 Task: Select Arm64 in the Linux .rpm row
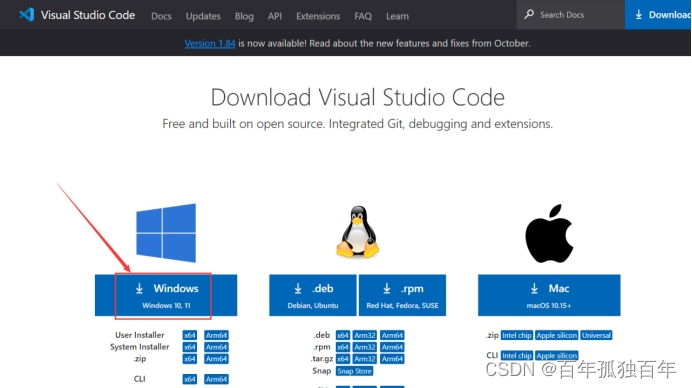coord(392,347)
